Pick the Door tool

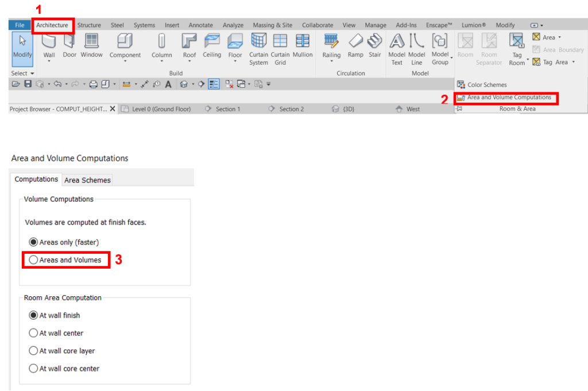coord(69,45)
